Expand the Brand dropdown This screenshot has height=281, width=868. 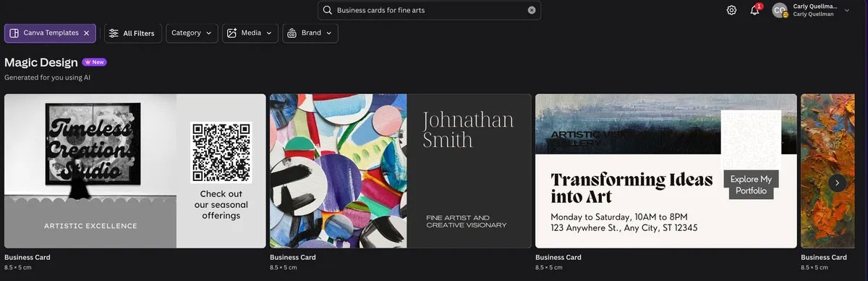310,33
